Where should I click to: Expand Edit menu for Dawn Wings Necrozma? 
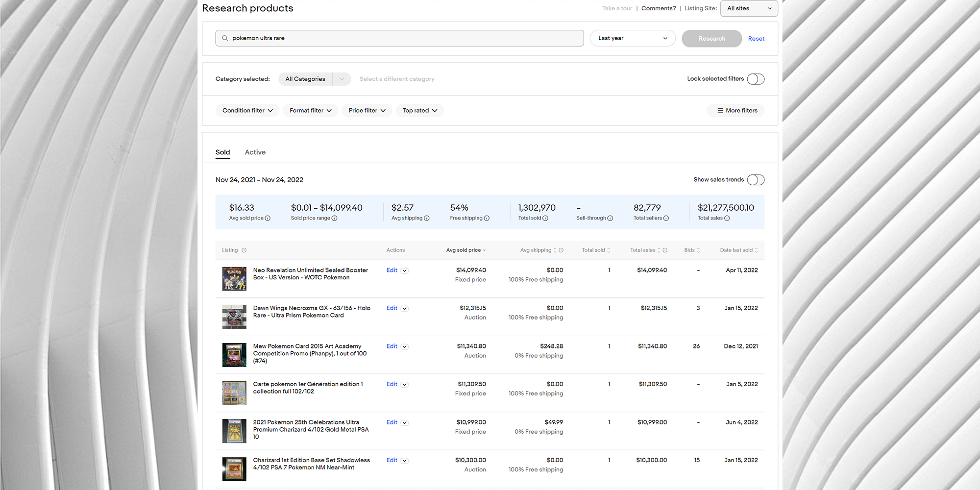[405, 309]
